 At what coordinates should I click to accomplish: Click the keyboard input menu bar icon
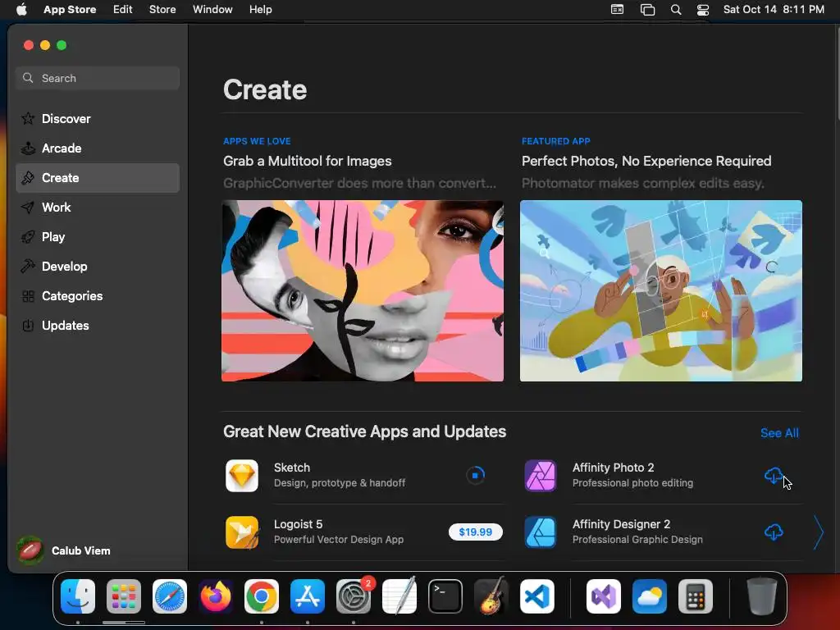pos(617,10)
